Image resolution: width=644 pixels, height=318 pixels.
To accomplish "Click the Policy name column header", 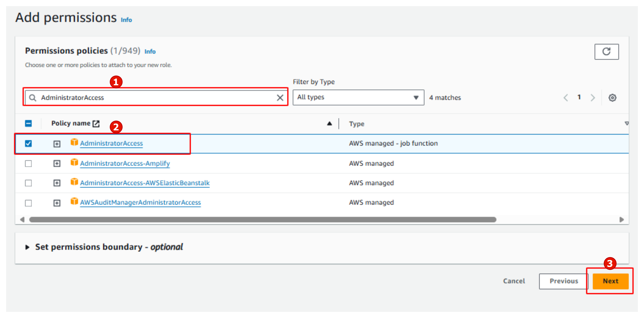I will 71,123.
